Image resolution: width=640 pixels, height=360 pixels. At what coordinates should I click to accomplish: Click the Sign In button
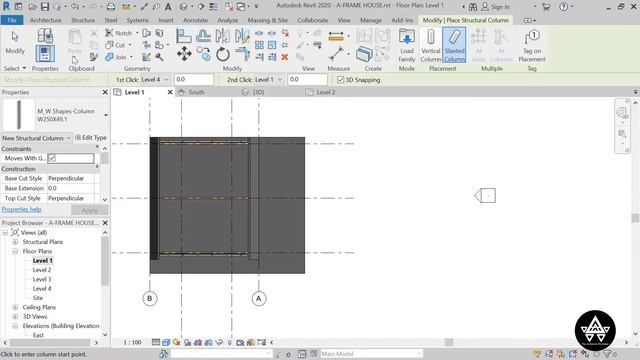pyautogui.click(x=496, y=7)
